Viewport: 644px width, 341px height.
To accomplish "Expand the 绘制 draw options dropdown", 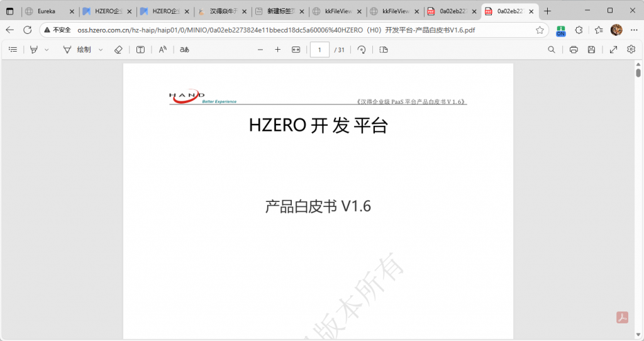I will tap(101, 50).
